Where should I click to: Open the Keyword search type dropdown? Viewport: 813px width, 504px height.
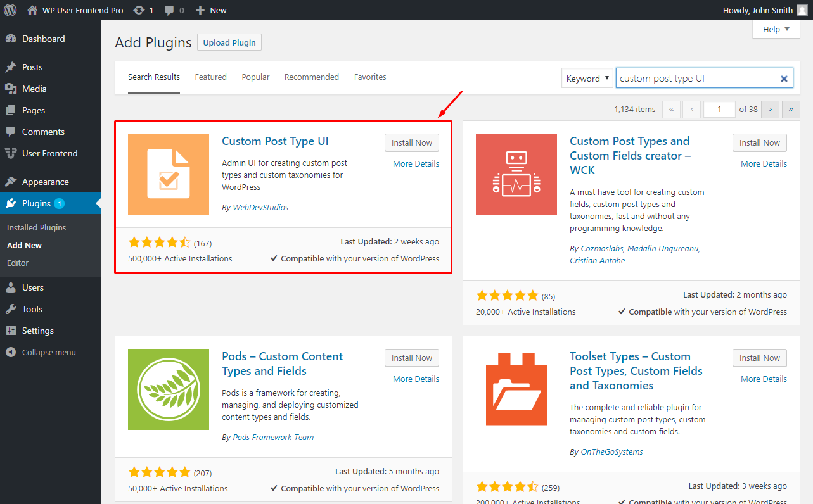tap(587, 79)
